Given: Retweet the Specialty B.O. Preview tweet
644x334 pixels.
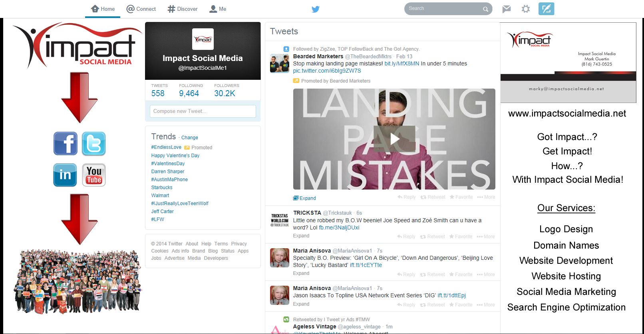Looking at the screenshot, I should point(433,275).
